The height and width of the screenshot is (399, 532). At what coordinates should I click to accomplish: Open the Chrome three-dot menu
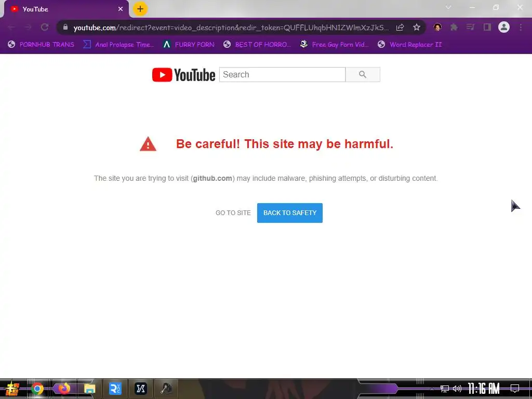(521, 27)
